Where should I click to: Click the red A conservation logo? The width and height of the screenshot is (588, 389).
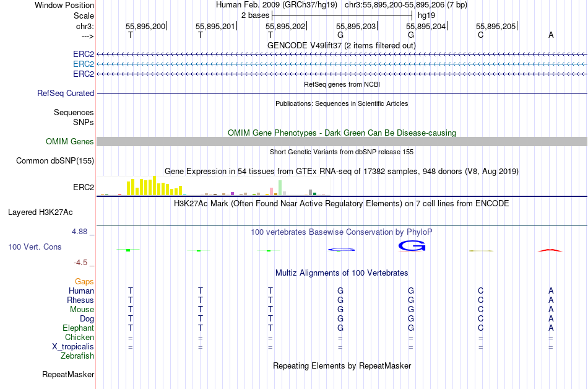(x=550, y=250)
